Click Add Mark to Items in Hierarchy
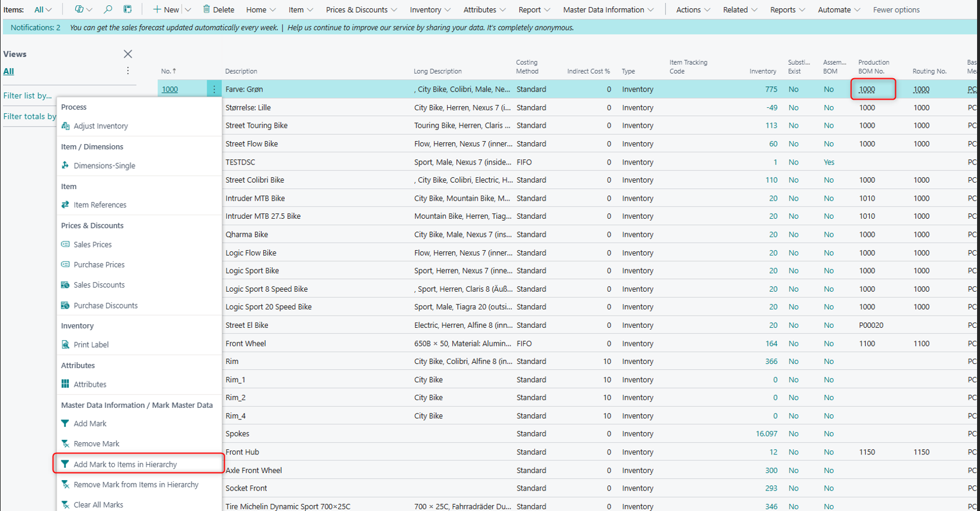 point(125,464)
